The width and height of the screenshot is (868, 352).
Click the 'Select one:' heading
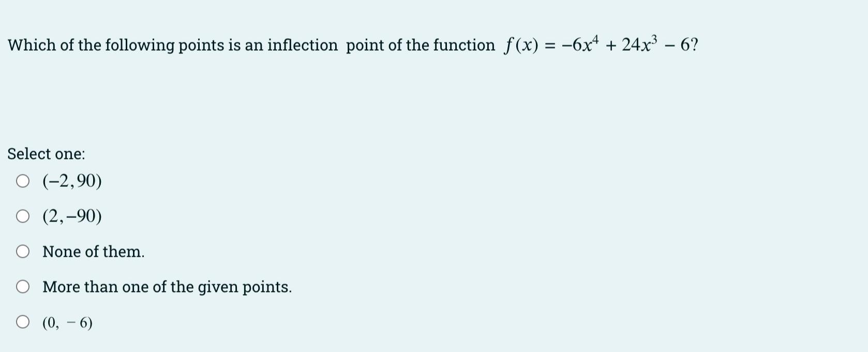(x=47, y=153)
